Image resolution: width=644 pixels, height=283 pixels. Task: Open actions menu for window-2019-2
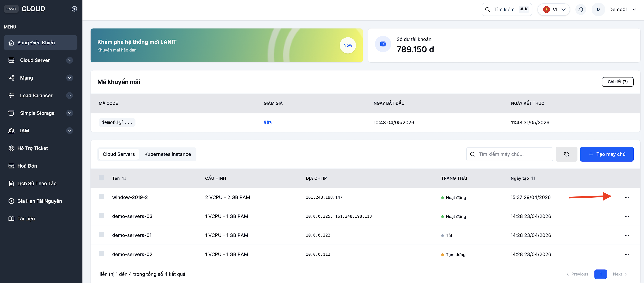pyautogui.click(x=627, y=197)
